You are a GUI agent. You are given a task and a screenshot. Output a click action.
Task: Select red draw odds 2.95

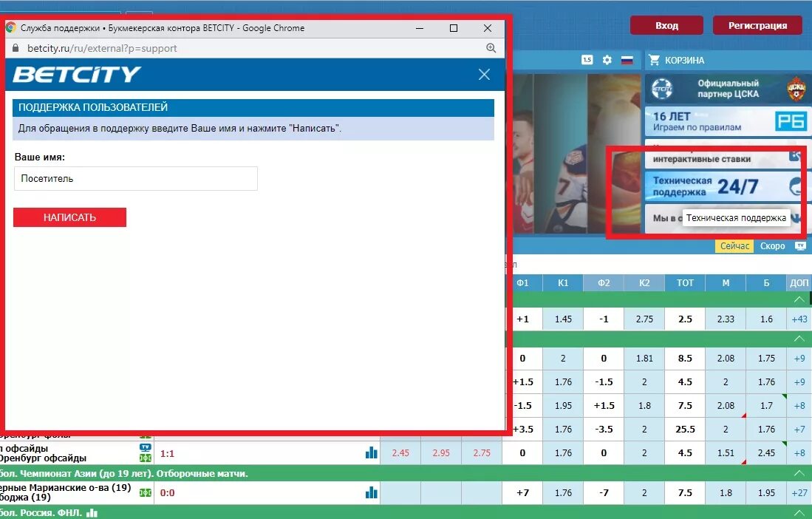441,453
